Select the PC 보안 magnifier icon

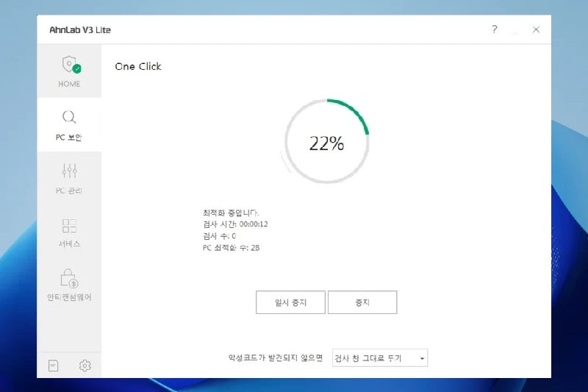pyautogui.click(x=69, y=118)
